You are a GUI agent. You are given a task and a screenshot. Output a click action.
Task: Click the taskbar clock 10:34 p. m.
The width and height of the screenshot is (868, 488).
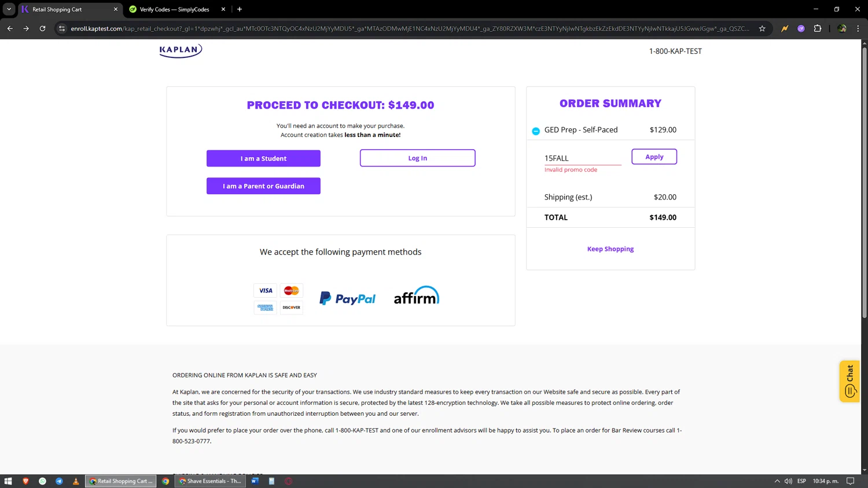click(x=825, y=481)
